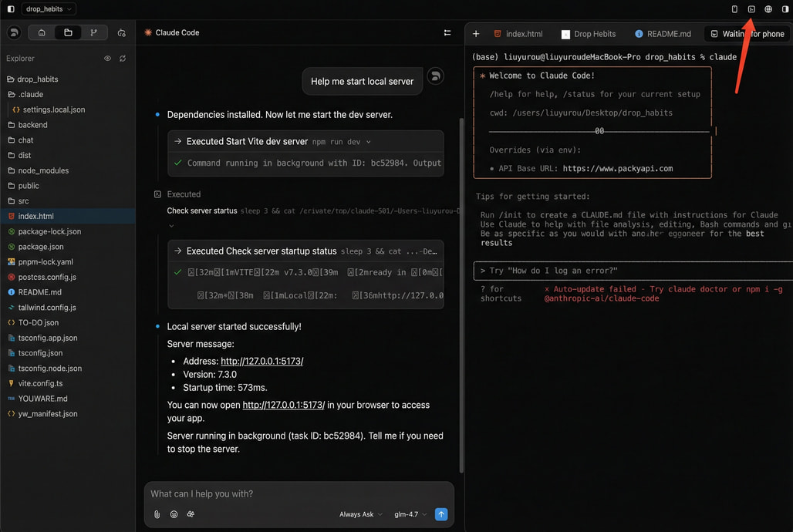This screenshot has width=793, height=532.
Task: Open the http://127.0.0.1:5173/ Address link
Action: tap(262, 361)
